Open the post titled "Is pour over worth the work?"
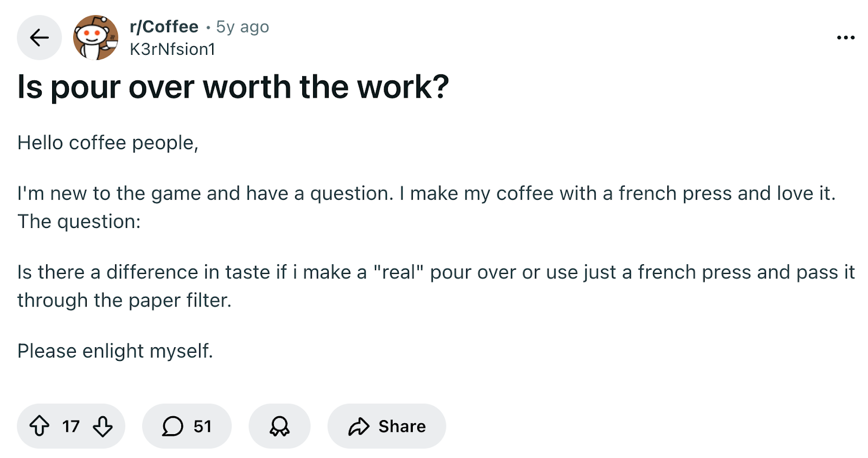 tap(234, 87)
